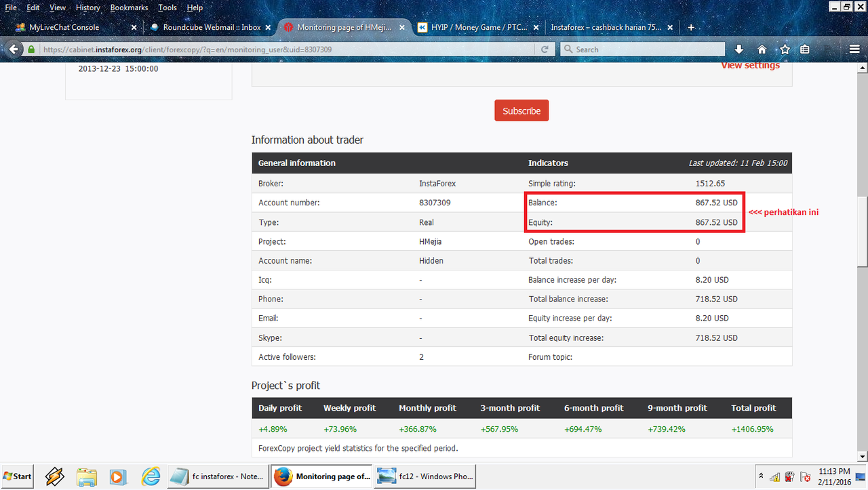Switch to HYIP / Money Game tab
868x490 pixels.
(x=479, y=28)
